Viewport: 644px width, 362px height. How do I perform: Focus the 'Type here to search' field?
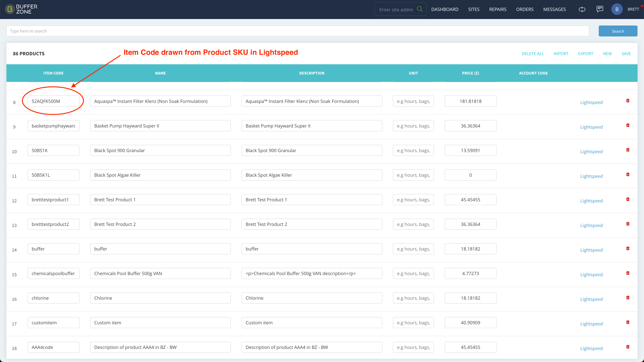coord(298,31)
